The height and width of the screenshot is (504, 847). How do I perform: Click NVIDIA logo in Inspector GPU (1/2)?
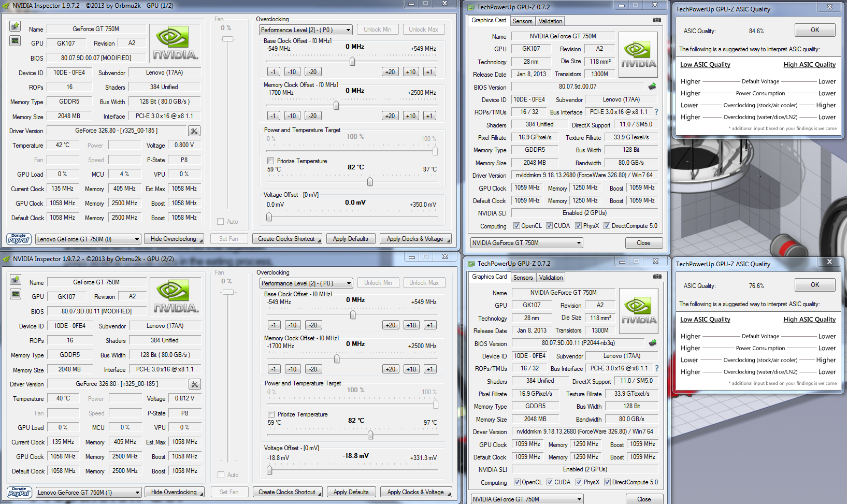tap(176, 44)
